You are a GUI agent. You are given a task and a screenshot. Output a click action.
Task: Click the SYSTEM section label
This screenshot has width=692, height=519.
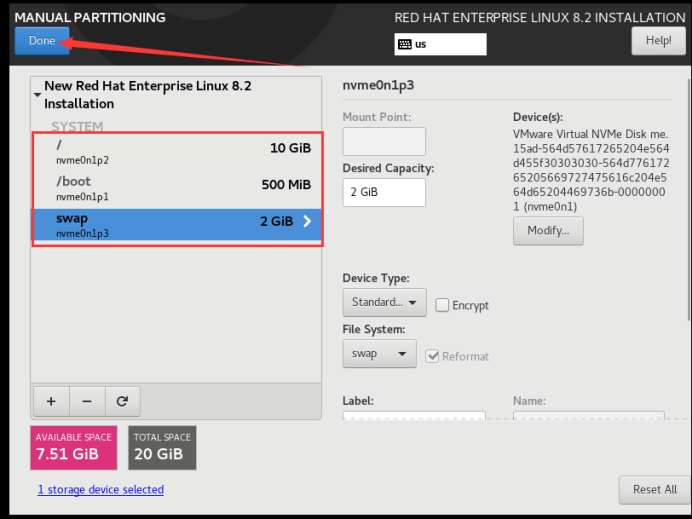tap(77, 127)
